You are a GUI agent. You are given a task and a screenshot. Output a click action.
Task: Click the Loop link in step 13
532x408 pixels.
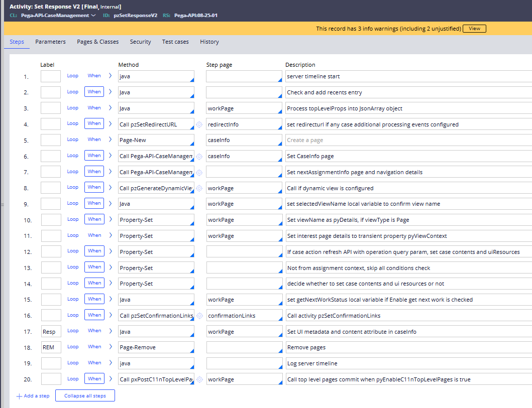73,266
